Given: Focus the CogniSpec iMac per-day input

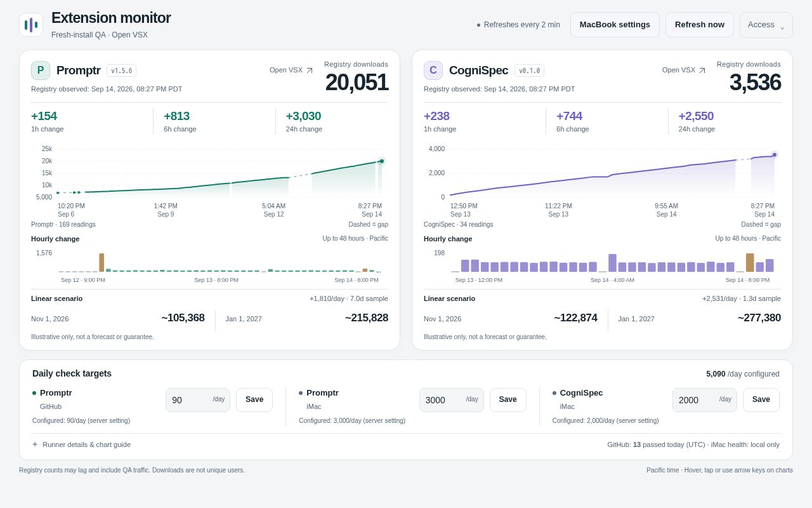Looking at the screenshot, I should click(x=705, y=400).
